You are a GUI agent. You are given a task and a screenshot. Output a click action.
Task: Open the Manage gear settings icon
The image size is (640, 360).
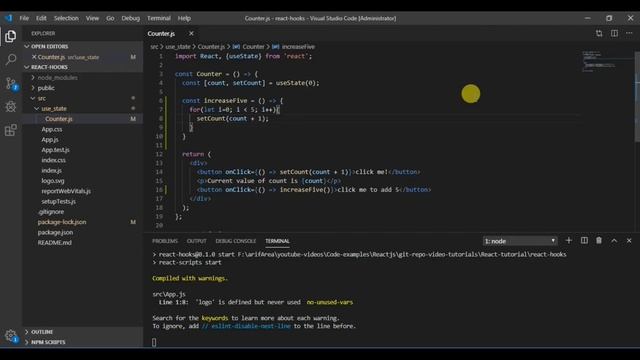pyautogui.click(x=11, y=336)
